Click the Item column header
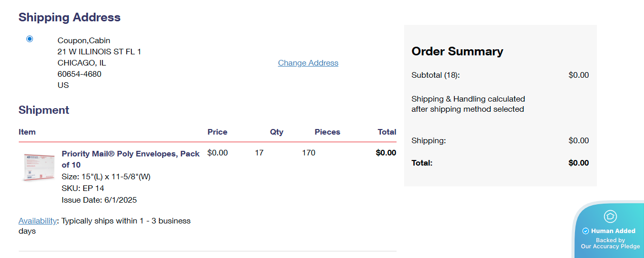This screenshot has height=258, width=644. tap(27, 132)
